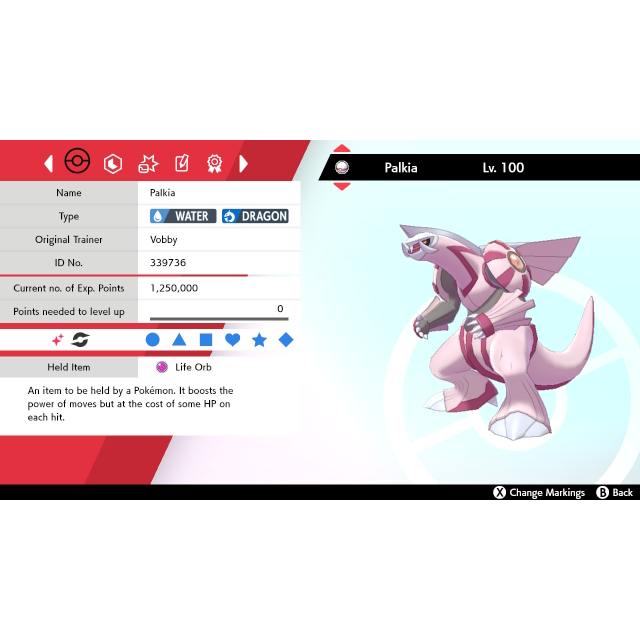This screenshot has height=640, width=640.
Task: Click the experience progress bar
Action: (x=219, y=318)
